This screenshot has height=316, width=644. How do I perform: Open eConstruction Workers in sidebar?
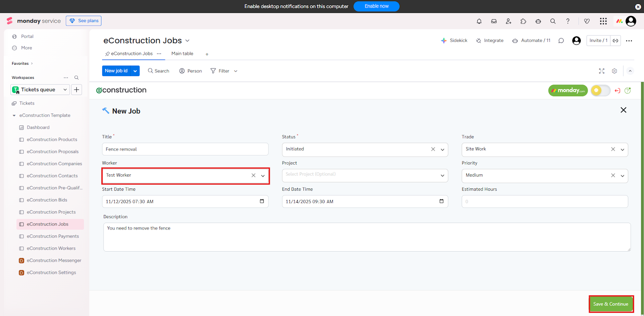point(51,248)
